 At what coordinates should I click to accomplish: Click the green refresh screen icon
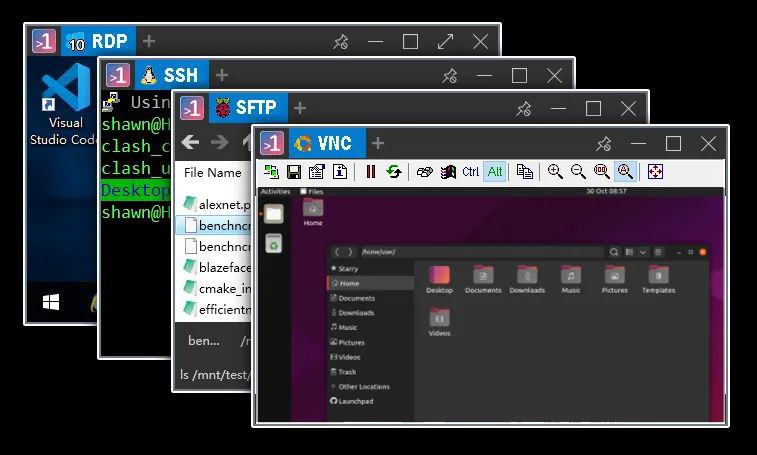[393, 172]
